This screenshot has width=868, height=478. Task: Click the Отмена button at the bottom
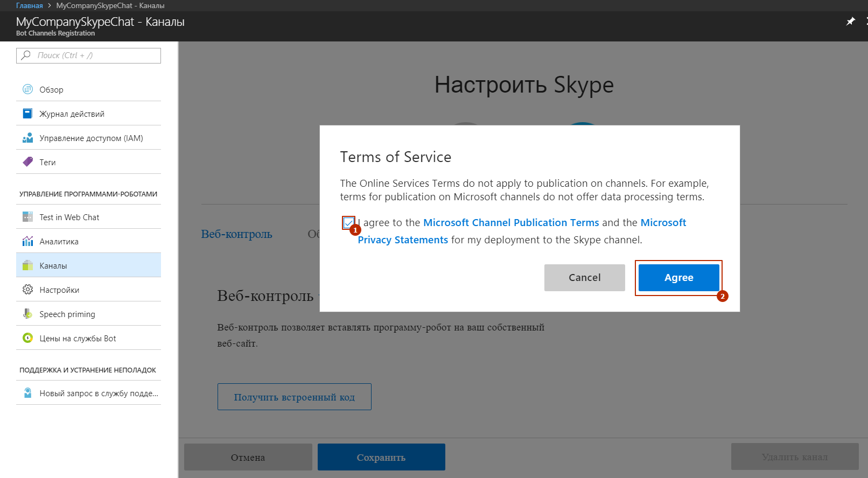248,457
